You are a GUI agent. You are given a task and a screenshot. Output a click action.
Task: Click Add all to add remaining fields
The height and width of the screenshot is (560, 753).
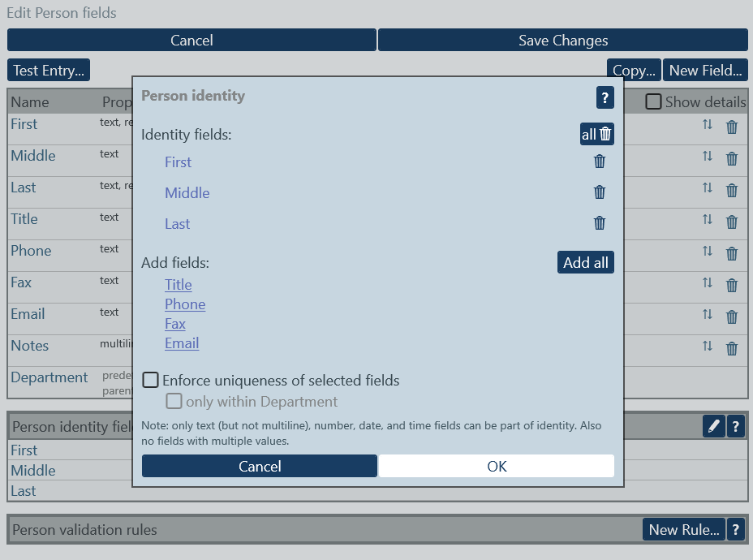click(585, 261)
